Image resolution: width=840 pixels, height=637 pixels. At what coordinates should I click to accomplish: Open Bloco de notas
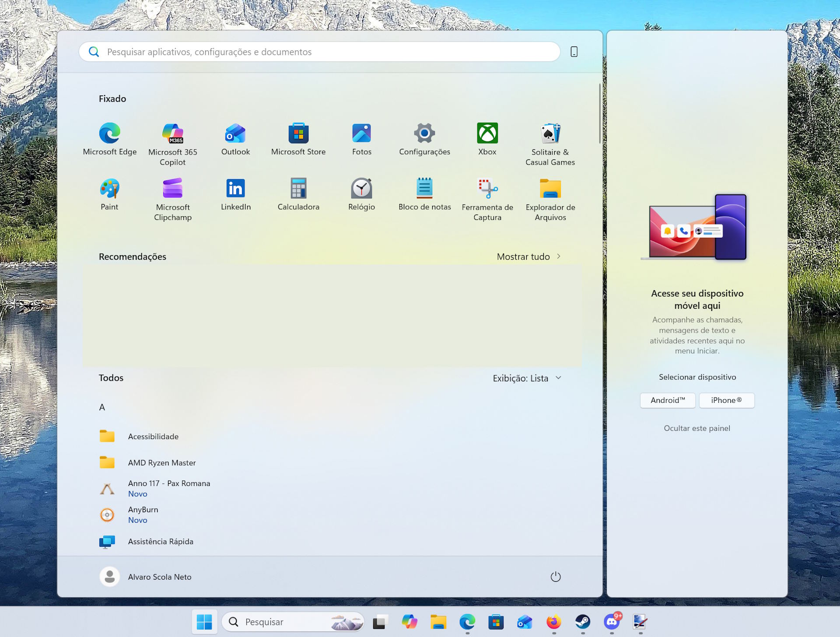click(x=424, y=194)
